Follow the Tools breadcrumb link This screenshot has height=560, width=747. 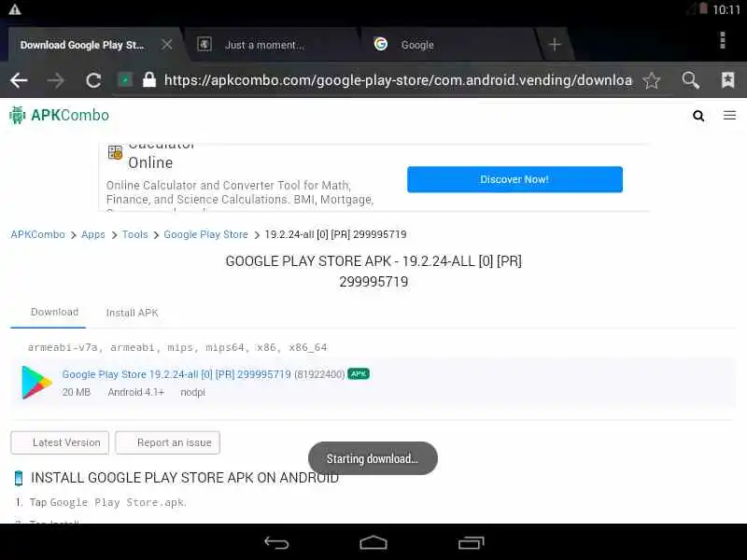click(134, 234)
